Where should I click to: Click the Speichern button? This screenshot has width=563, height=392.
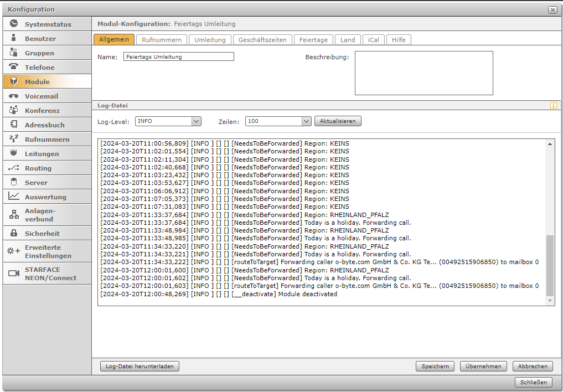tap(435, 366)
